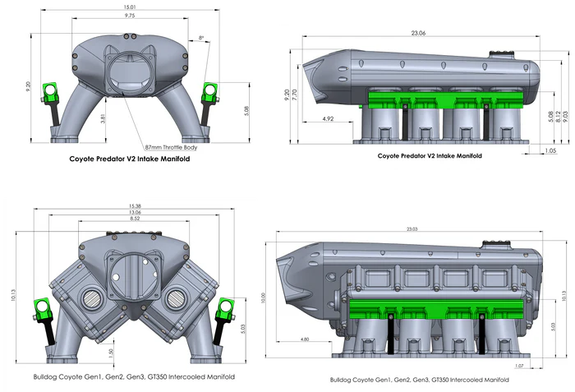Click 5.03 dimension in Bulldog side view

[553, 327]
